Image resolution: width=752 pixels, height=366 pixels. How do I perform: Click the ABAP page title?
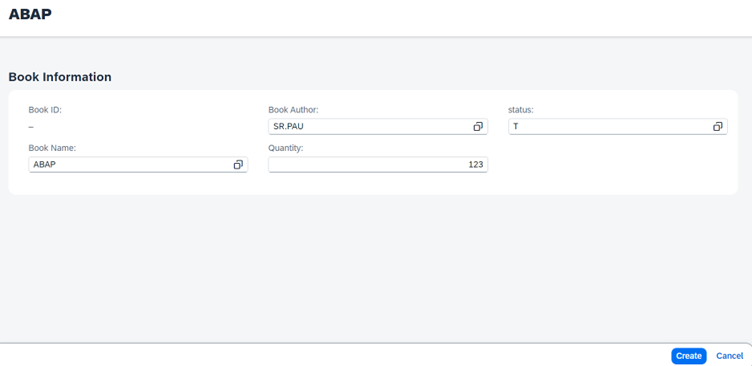(x=30, y=14)
